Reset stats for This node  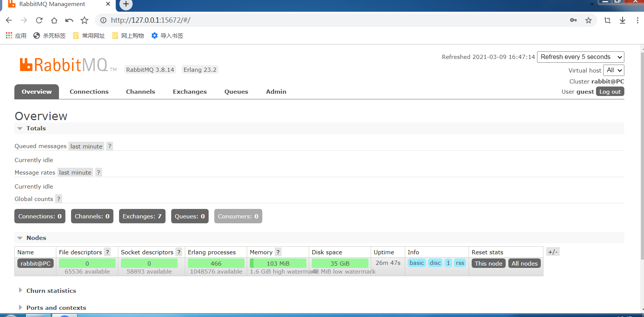click(489, 263)
